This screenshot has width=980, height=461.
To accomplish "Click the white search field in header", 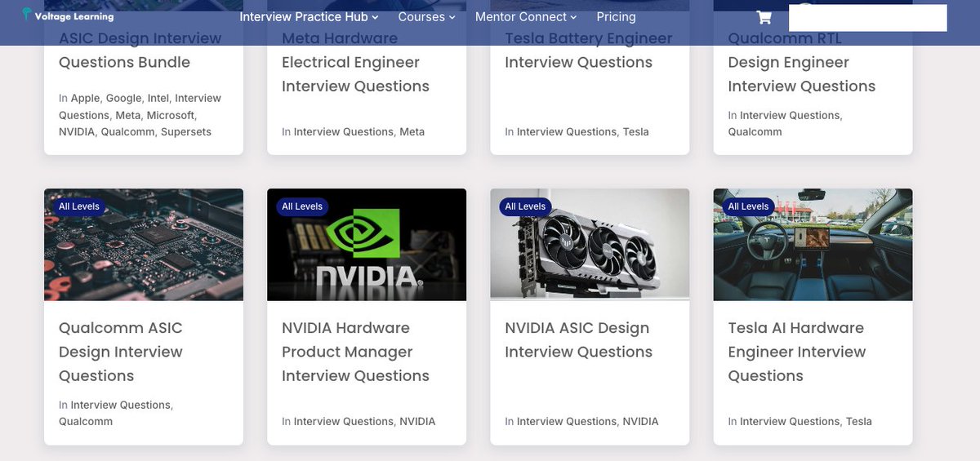I will (x=867, y=17).
